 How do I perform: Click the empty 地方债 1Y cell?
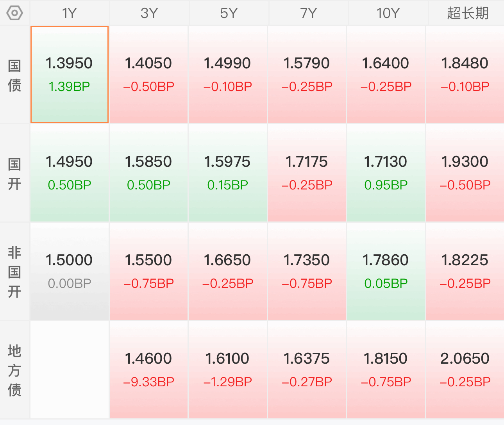point(70,370)
